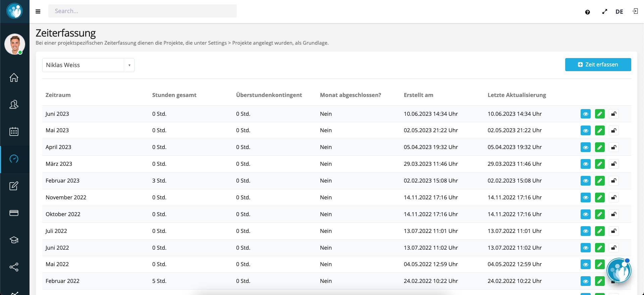Click the logout icon in the top bar
The width and height of the screenshot is (644, 295).
tap(635, 11)
